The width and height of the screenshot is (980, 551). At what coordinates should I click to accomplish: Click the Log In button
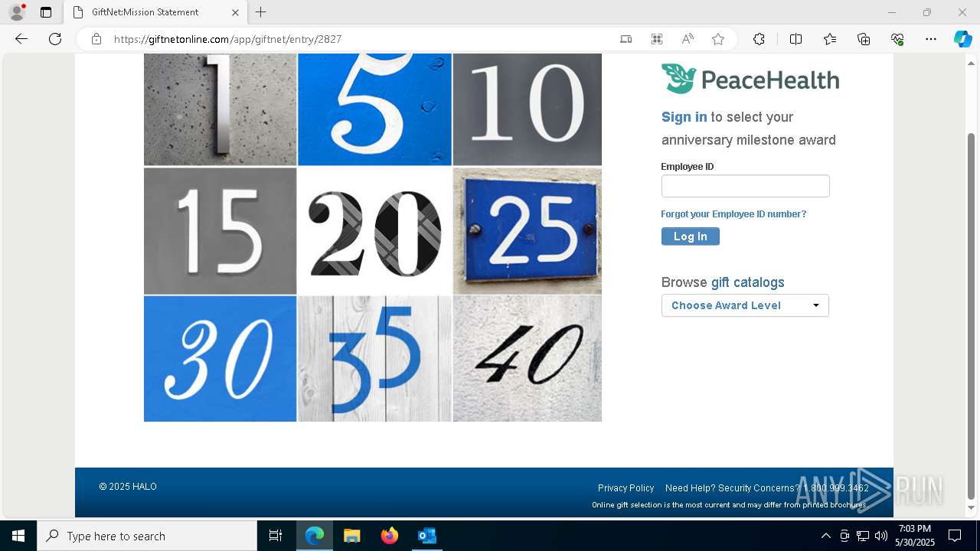point(691,236)
